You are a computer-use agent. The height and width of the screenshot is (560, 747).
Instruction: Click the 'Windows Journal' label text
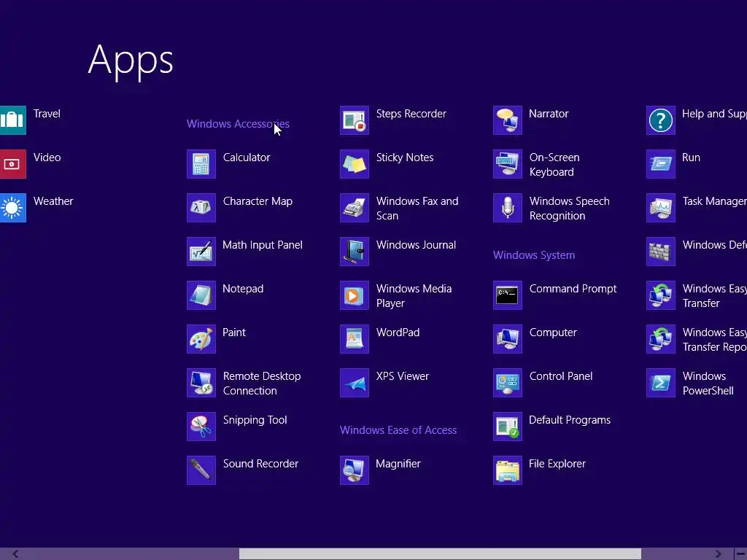(x=416, y=245)
